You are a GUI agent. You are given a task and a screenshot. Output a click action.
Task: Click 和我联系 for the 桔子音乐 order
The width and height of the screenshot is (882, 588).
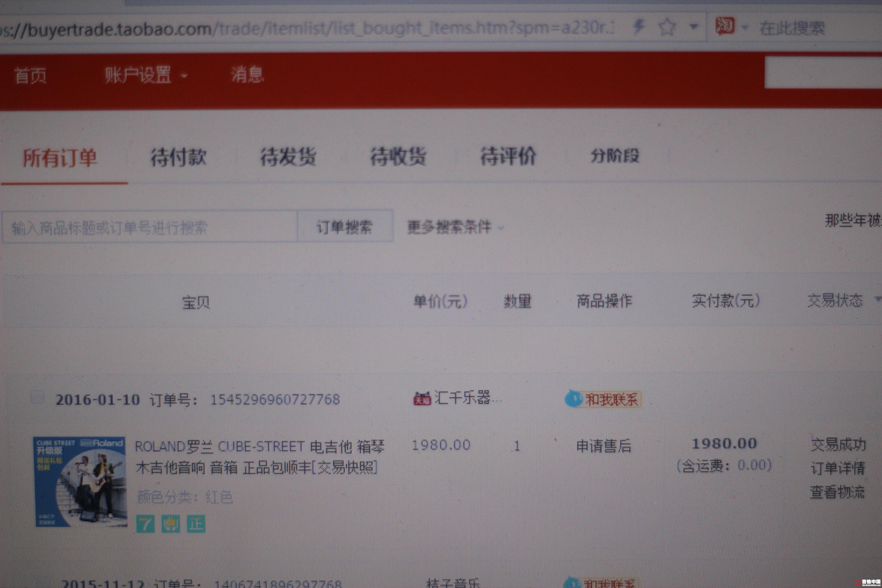pos(609,584)
